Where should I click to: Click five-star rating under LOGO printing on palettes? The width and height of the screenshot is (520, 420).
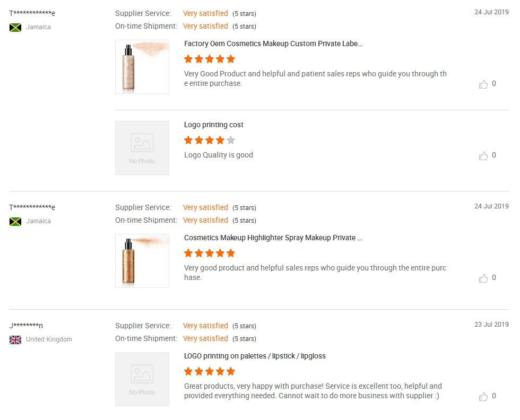[209, 371]
